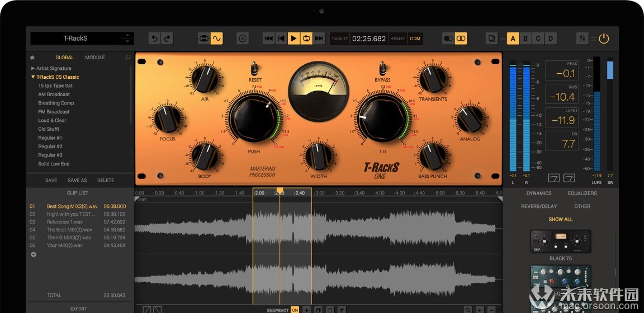Select the mono overlapped-circles mode button
Screen dimensions: 644x313
pyautogui.click(x=448, y=39)
